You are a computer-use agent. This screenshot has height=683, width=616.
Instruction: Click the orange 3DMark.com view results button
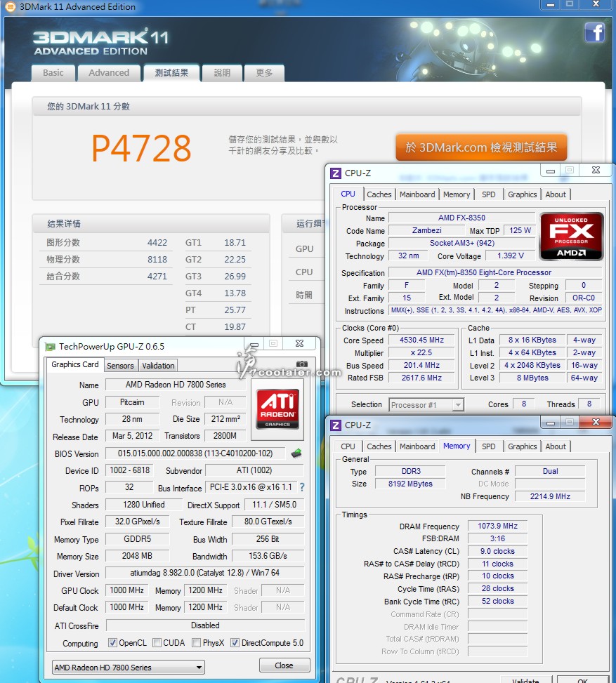coord(481,147)
